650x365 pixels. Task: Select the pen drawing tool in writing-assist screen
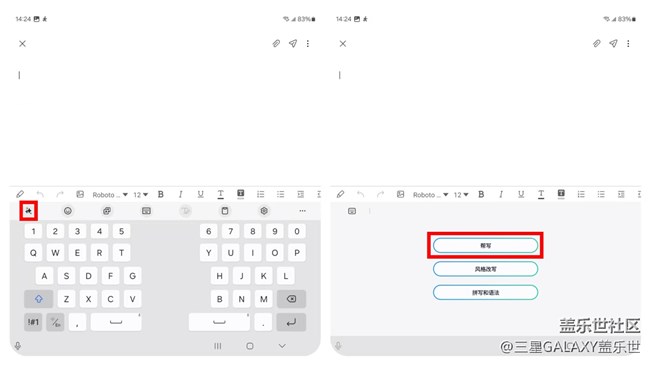coord(340,194)
